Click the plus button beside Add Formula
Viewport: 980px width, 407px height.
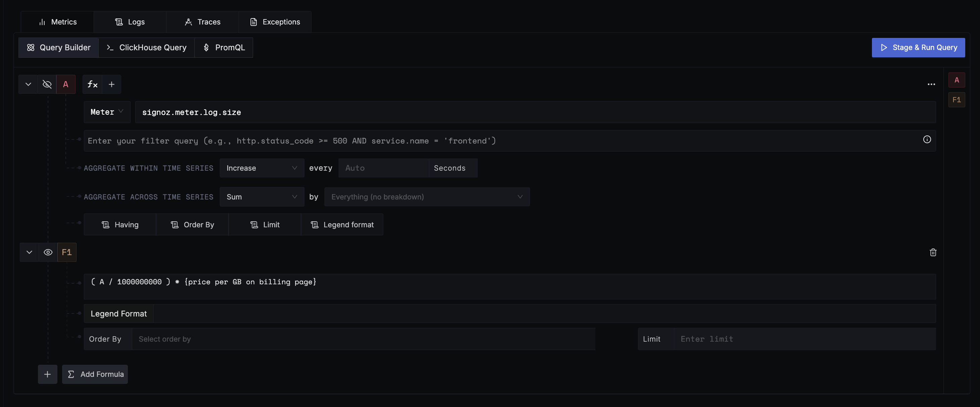click(48, 374)
